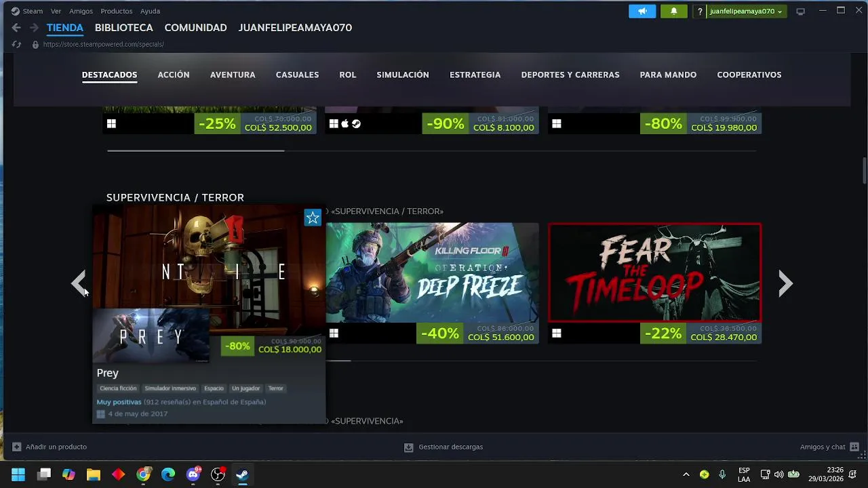
Task: Click the Simulador inmersivo tag
Action: pyautogui.click(x=170, y=388)
